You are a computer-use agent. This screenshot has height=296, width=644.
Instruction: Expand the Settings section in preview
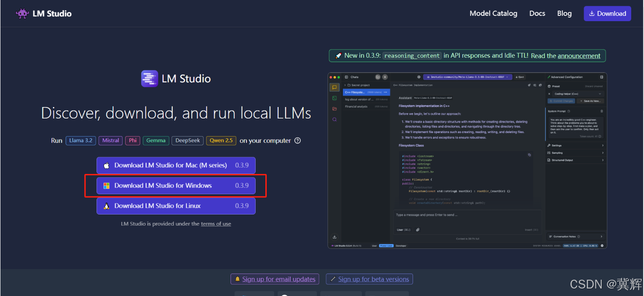tap(575, 145)
